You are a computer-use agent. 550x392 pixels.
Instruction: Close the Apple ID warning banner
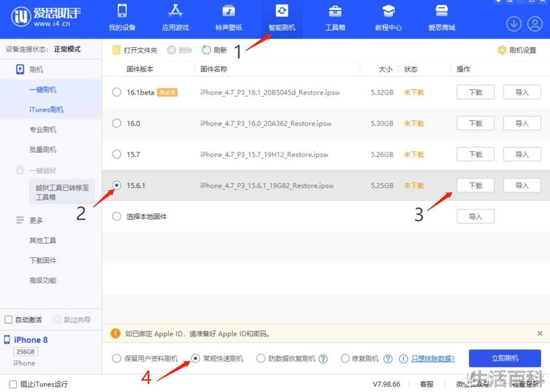click(540, 333)
